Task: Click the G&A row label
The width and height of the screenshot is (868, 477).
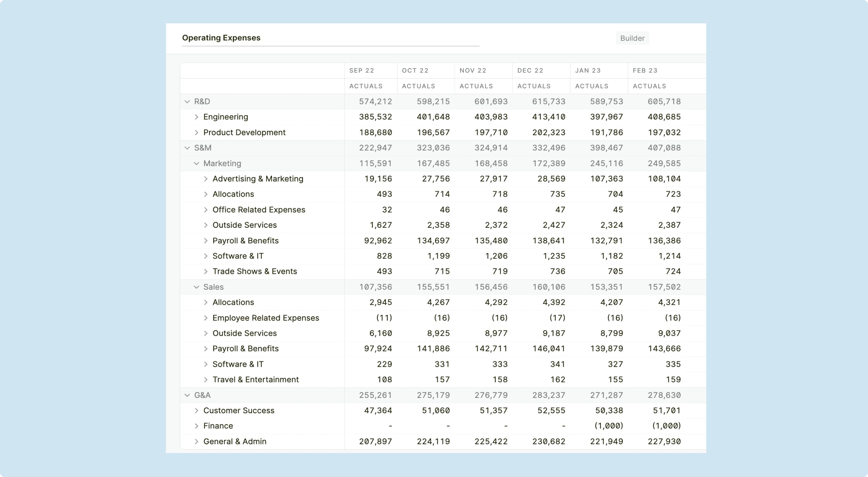Action: 202,395
